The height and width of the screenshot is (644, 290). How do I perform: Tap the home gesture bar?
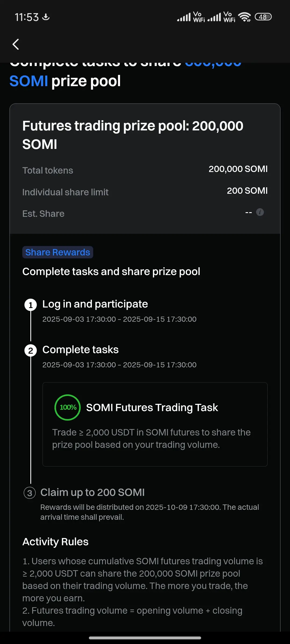click(x=145, y=638)
